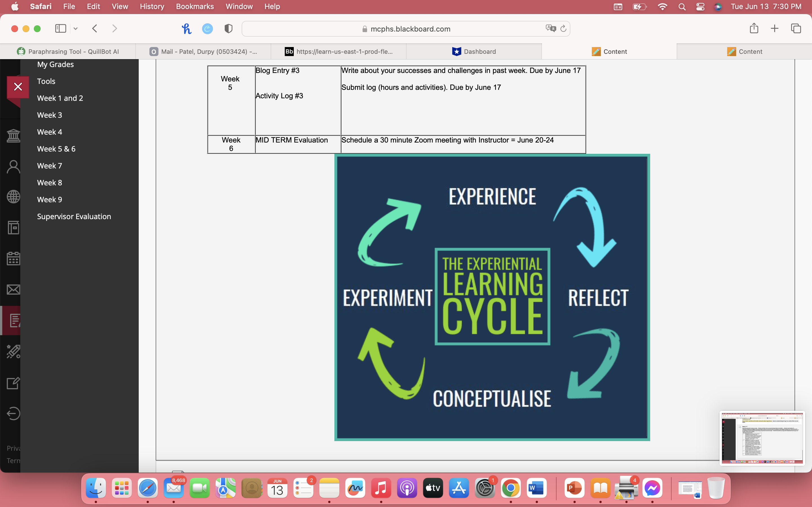Click the Shield privacy icon in toolbar
Screen dimensions: 812x507
pyautogui.click(x=229, y=28)
